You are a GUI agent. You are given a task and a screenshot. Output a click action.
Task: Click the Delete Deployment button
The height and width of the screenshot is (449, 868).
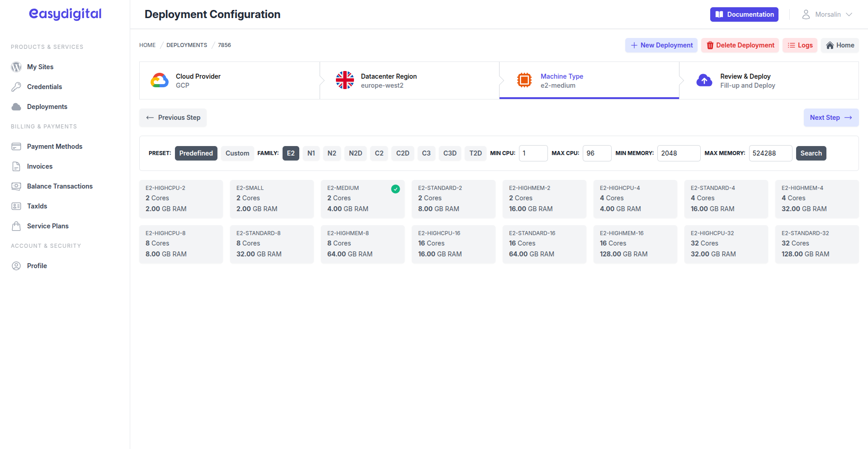[x=740, y=45]
